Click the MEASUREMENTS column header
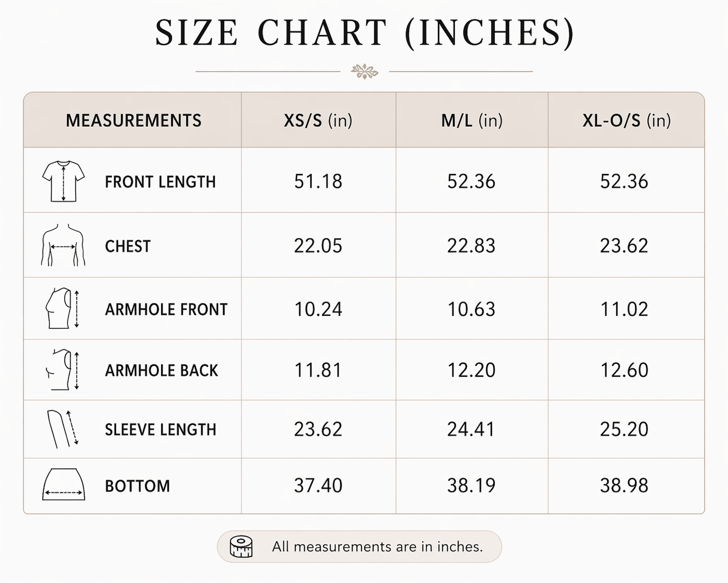Viewport: 728px width, 583px height. [x=133, y=121]
